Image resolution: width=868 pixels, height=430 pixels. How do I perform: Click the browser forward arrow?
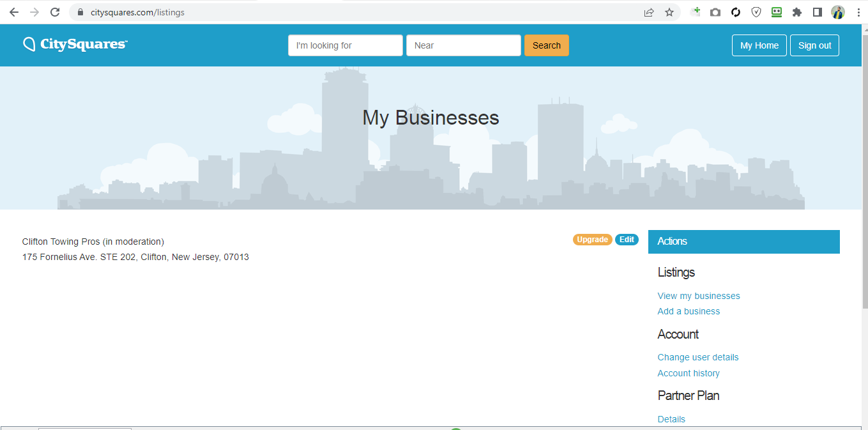(x=34, y=12)
